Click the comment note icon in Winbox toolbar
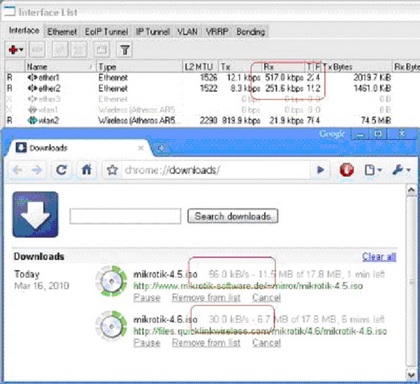This screenshot has height=384, width=420. pyautogui.click(x=101, y=50)
